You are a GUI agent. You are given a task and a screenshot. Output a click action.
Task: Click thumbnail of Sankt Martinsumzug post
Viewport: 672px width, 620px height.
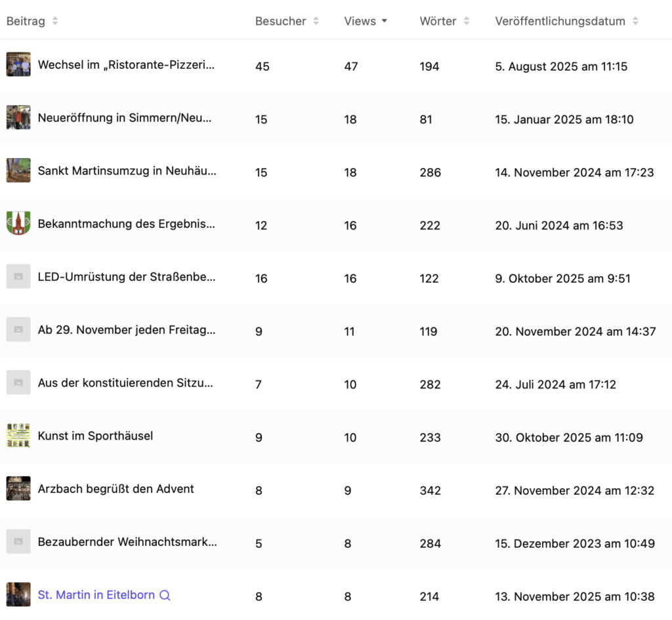tap(18, 171)
